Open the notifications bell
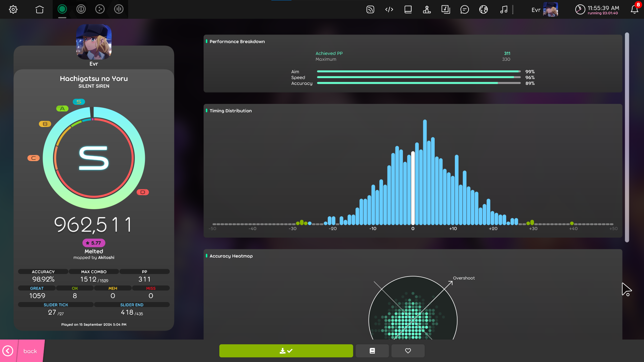644x362 pixels. pyautogui.click(x=634, y=9)
